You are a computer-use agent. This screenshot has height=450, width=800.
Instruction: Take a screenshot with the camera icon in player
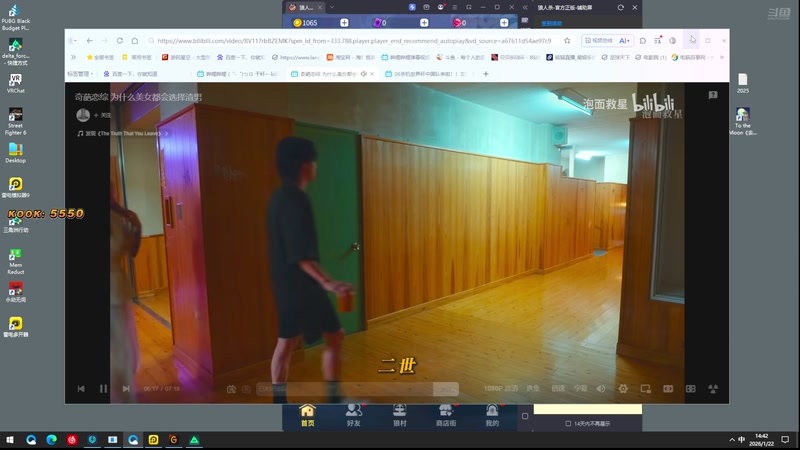[x=231, y=389]
